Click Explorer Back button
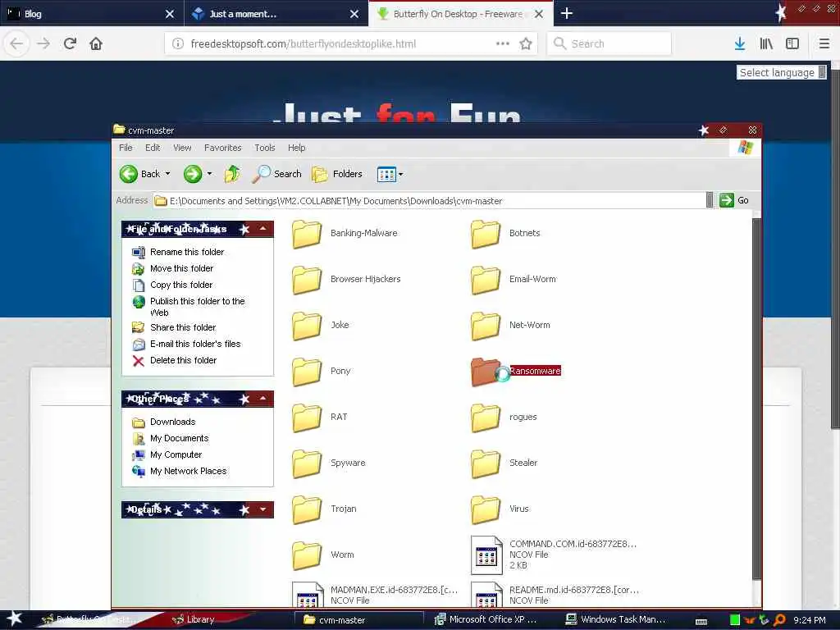Screen dimensions: 840x630 tap(139, 174)
